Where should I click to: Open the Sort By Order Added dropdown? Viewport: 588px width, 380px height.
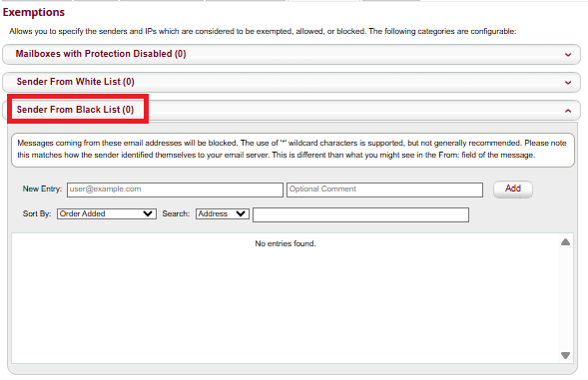(107, 214)
